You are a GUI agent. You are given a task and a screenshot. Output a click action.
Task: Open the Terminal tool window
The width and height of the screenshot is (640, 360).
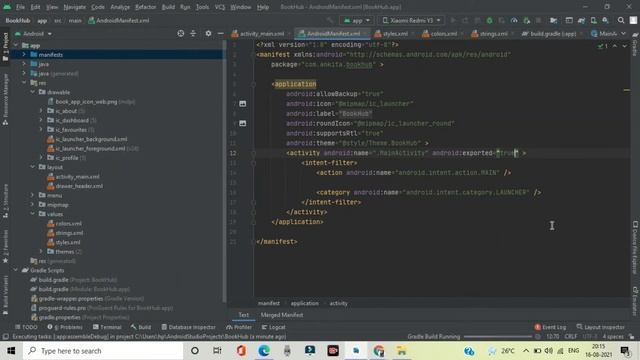[x=107, y=327]
